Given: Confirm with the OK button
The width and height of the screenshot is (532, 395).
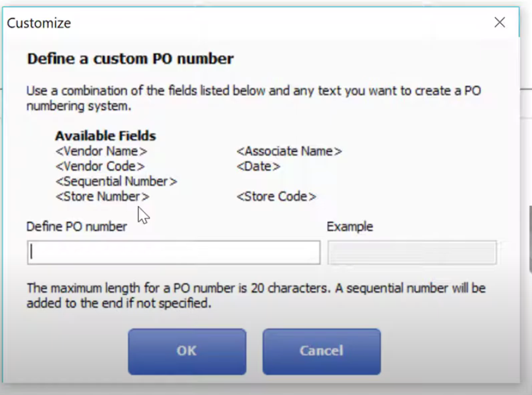Looking at the screenshot, I should [187, 351].
